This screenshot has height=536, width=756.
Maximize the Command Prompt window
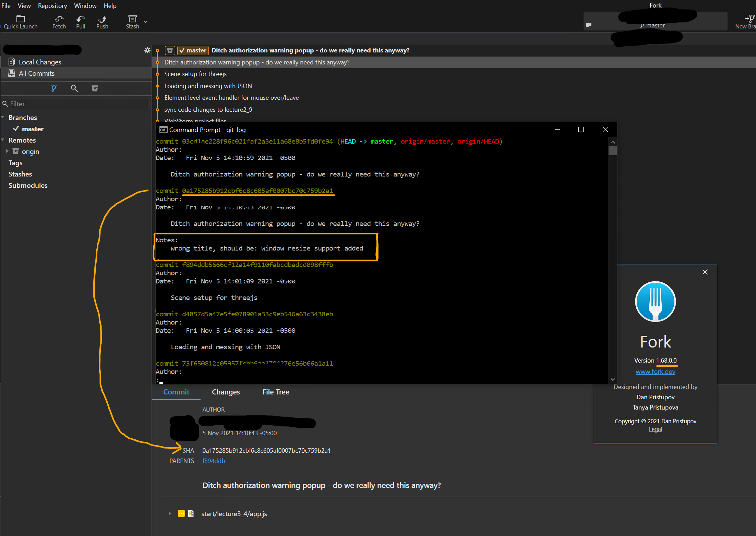click(581, 129)
